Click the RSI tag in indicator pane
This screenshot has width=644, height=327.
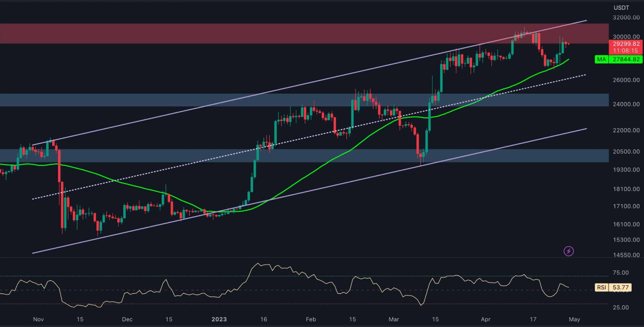[x=601, y=287]
